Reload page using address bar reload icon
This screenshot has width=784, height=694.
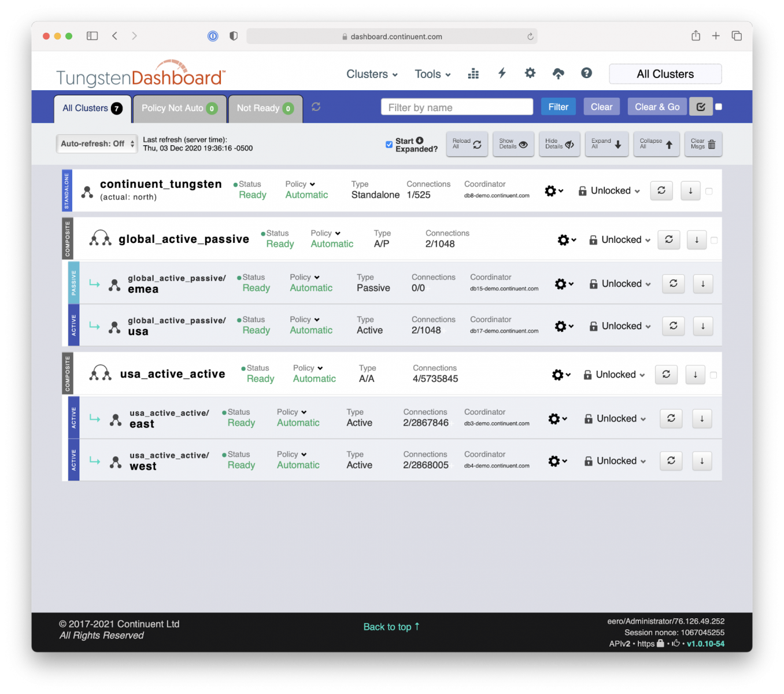pyautogui.click(x=530, y=36)
